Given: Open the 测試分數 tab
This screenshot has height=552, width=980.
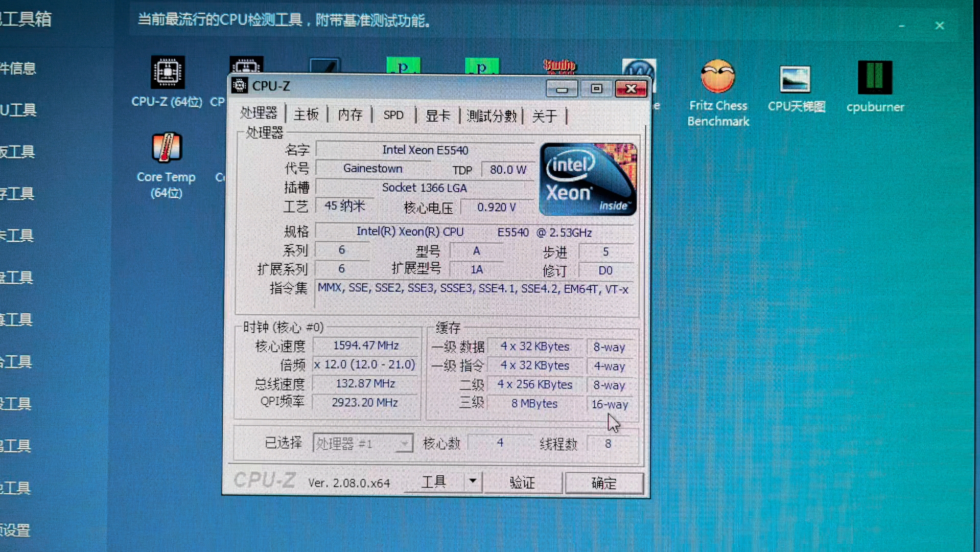Looking at the screenshot, I should 492,116.
